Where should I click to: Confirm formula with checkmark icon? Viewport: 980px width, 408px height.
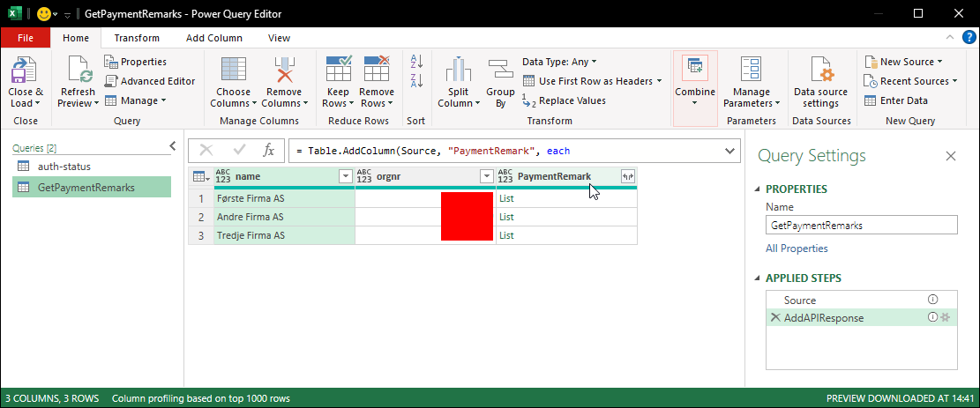pos(239,151)
